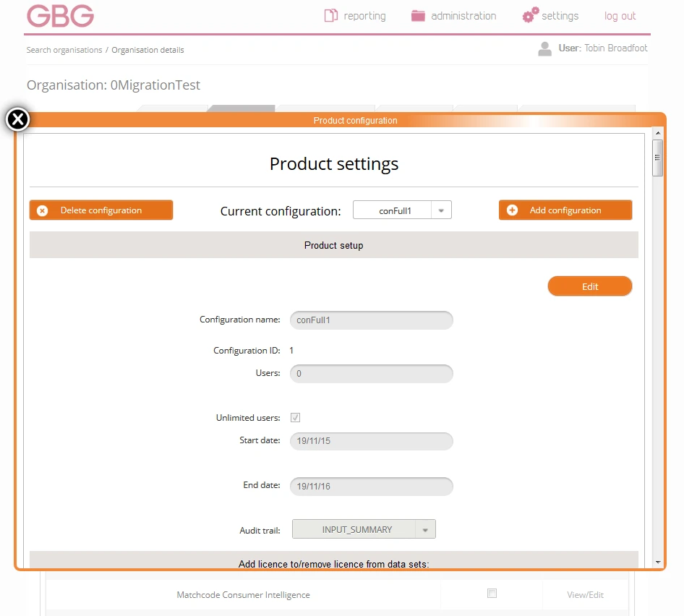Click the Start date field

[371, 441]
